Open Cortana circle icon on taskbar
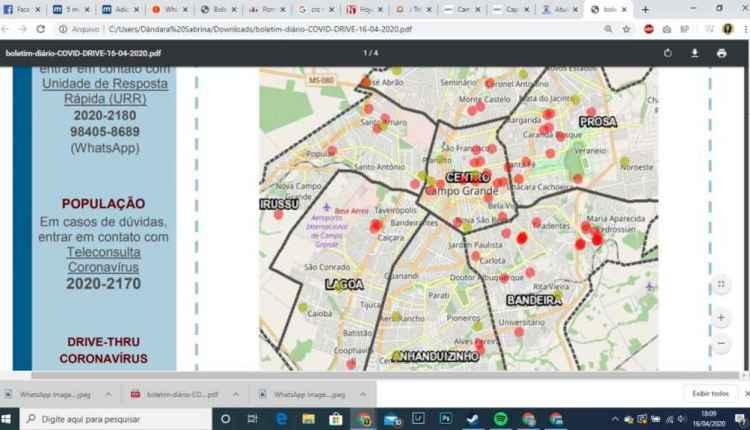This screenshot has width=750, height=430. pyautogui.click(x=225, y=419)
